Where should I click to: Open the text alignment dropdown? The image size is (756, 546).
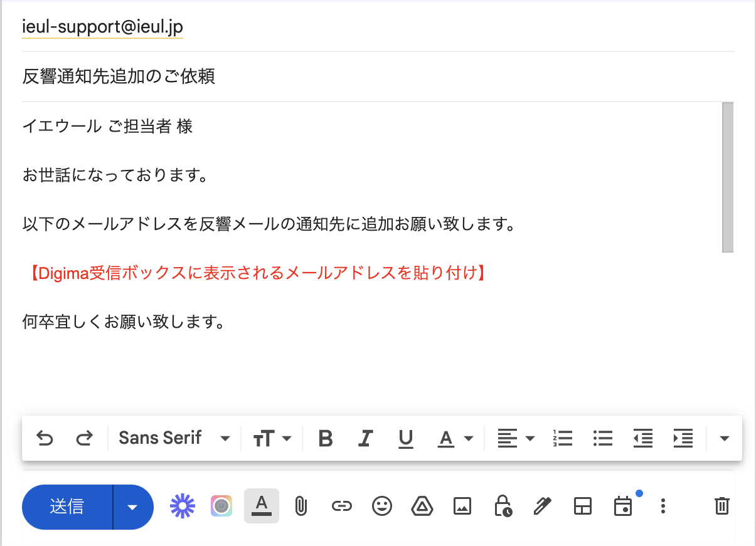pos(516,438)
